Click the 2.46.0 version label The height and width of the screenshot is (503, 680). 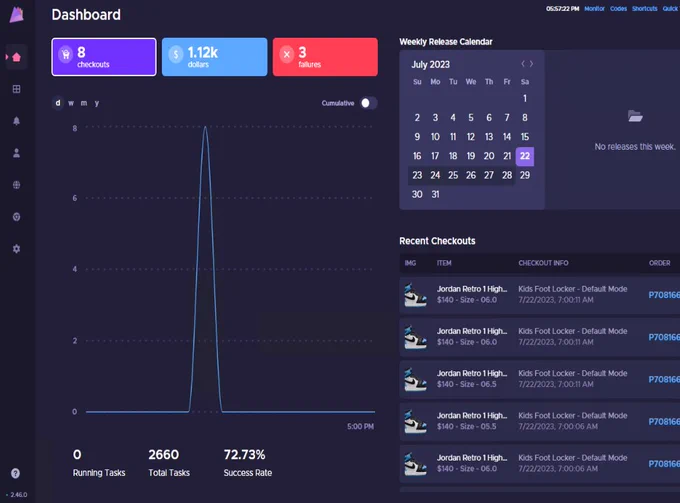point(19,495)
